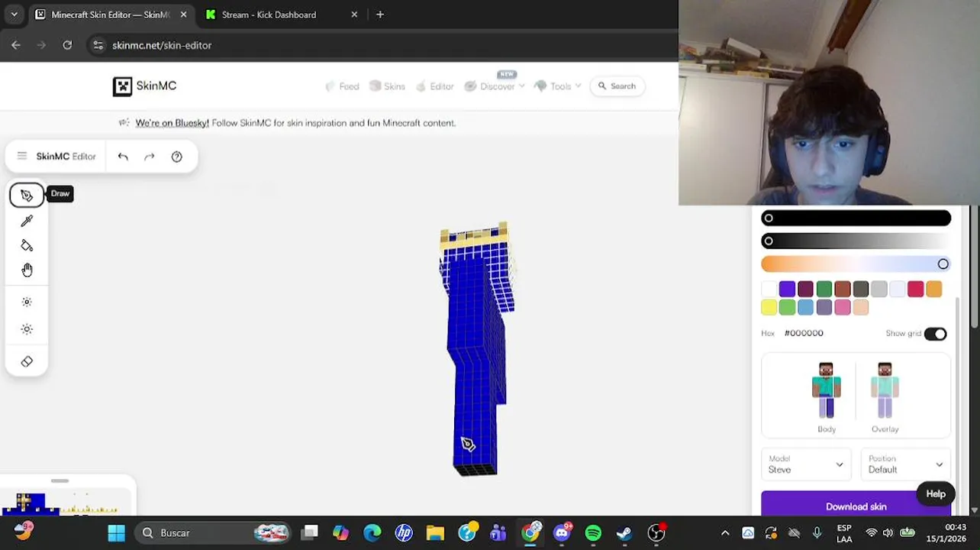
Task: Adjust the orange-to-blue gradient slider
Action: coord(856,264)
